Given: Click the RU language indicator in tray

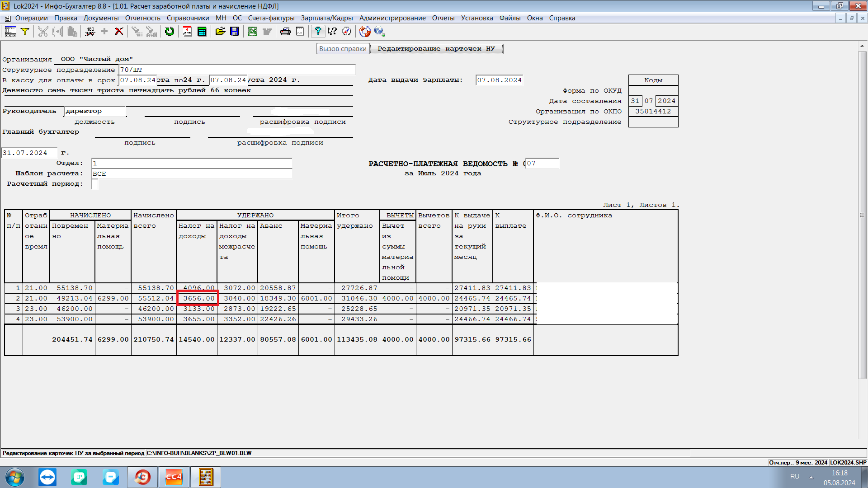Looking at the screenshot, I should pyautogui.click(x=795, y=477).
